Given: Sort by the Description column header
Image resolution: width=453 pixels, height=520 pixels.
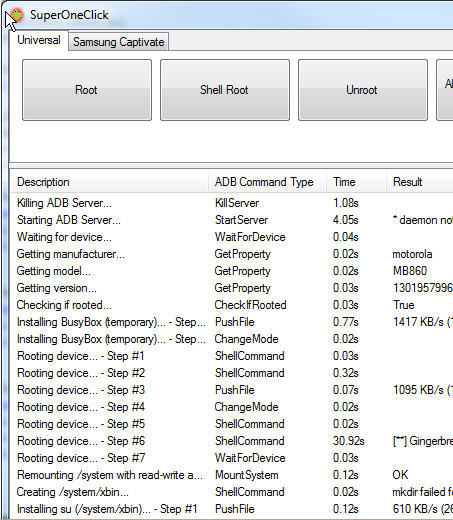Looking at the screenshot, I should [110, 182].
